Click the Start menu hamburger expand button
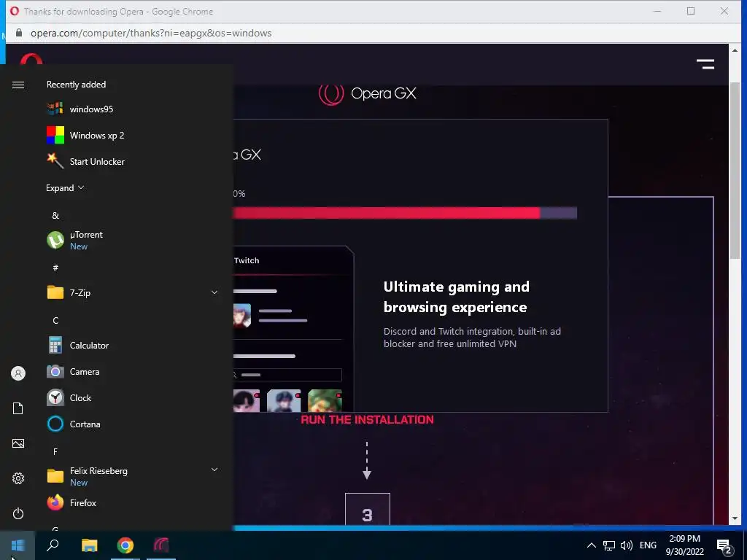This screenshot has width=747, height=560. pyautogui.click(x=18, y=85)
